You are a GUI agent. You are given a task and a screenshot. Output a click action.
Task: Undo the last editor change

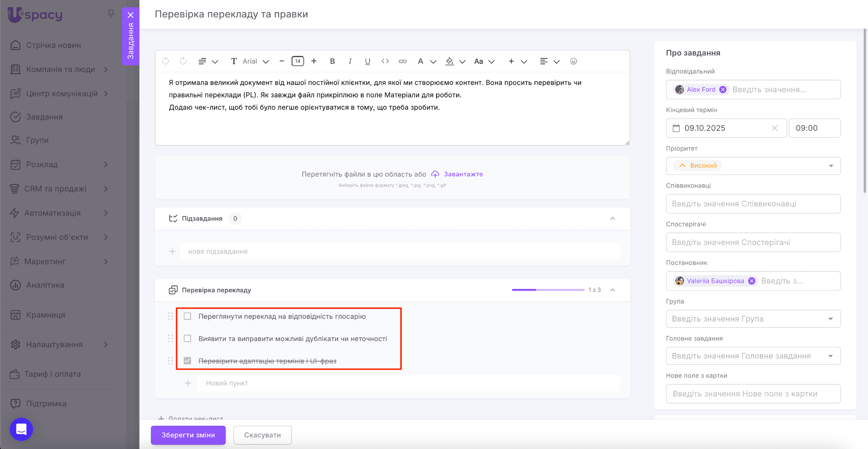click(x=166, y=61)
